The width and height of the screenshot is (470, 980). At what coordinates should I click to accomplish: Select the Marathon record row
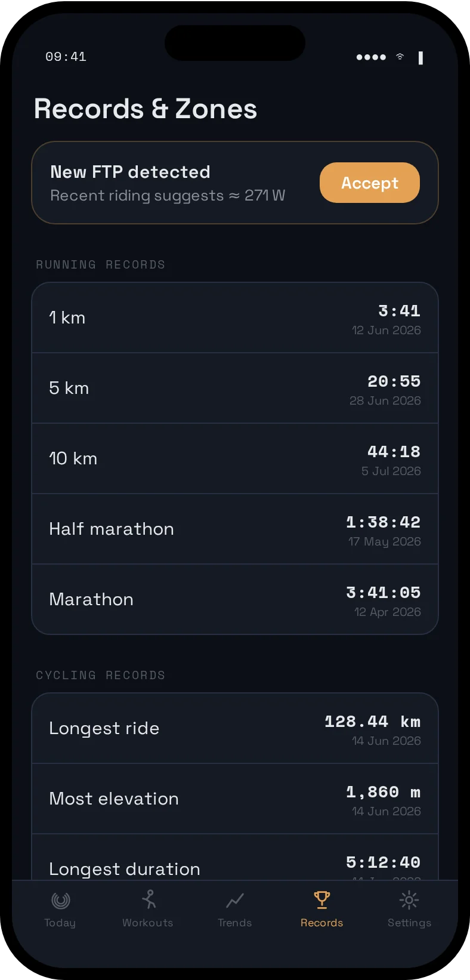pyautogui.click(x=235, y=599)
